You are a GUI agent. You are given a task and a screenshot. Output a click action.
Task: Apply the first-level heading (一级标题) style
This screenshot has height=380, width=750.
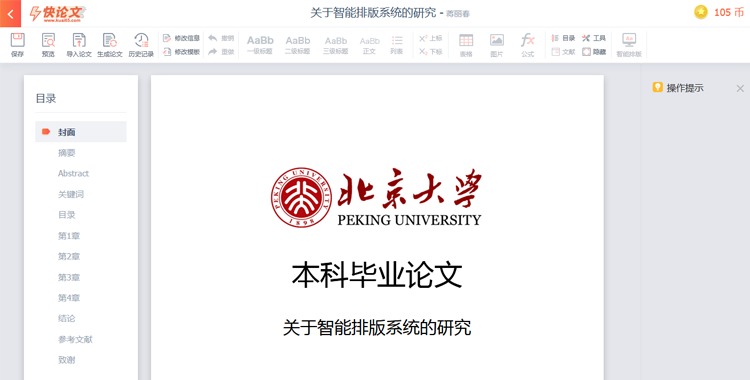tap(260, 45)
